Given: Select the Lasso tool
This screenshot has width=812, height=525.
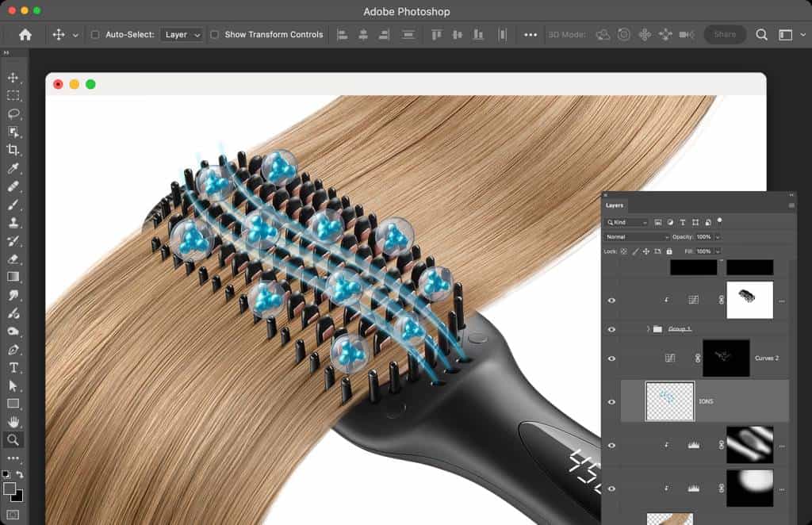Looking at the screenshot, I should coord(13,114).
